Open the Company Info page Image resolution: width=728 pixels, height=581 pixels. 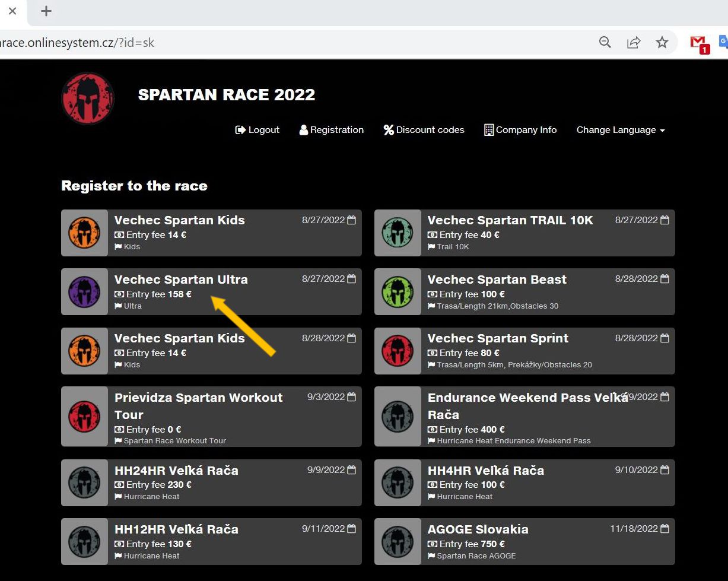pos(520,130)
